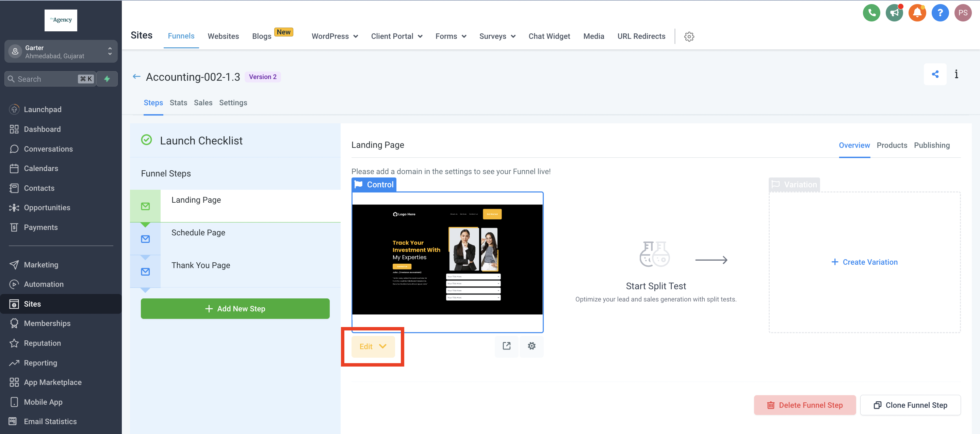Expand the Garter account switcher
This screenshot has height=434, width=980.
click(61, 51)
